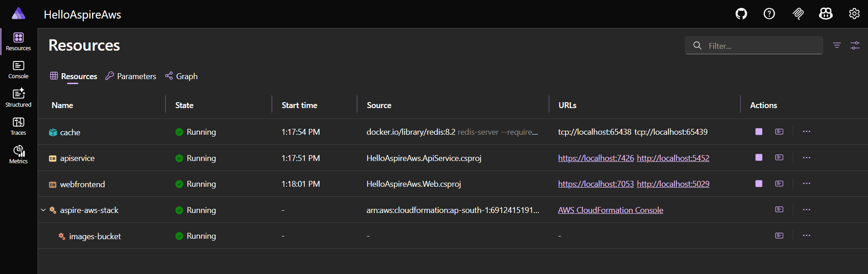Switch to the Parameters tab
The width and height of the screenshot is (868, 274).
click(131, 76)
